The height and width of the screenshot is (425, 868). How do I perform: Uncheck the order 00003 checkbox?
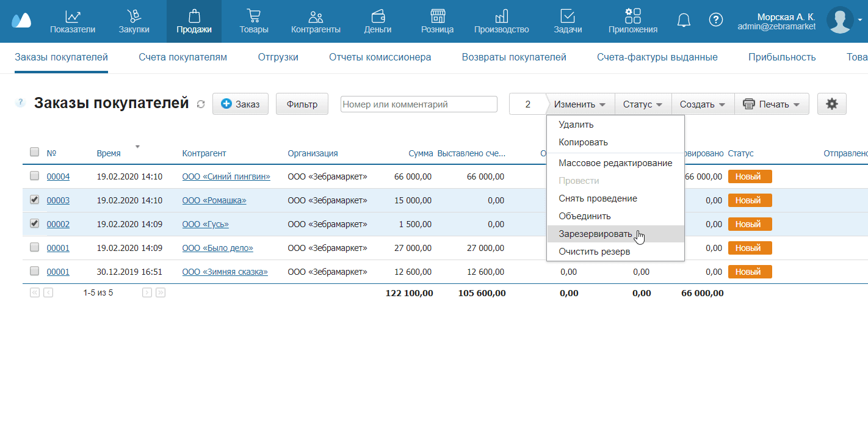point(35,200)
